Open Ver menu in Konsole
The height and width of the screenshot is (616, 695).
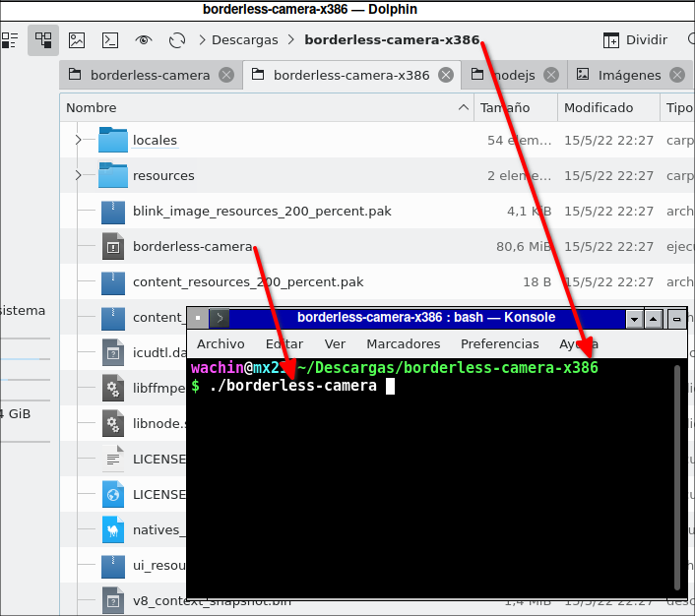(x=335, y=343)
